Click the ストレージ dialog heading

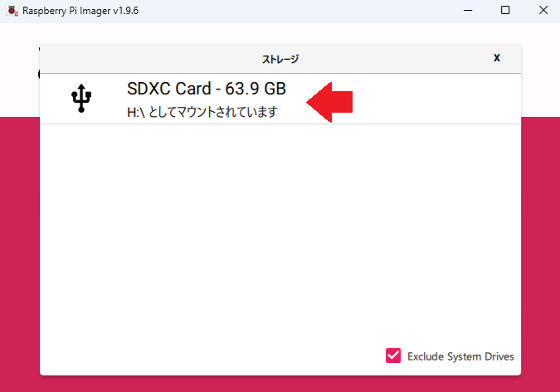(x=280, y=59)
